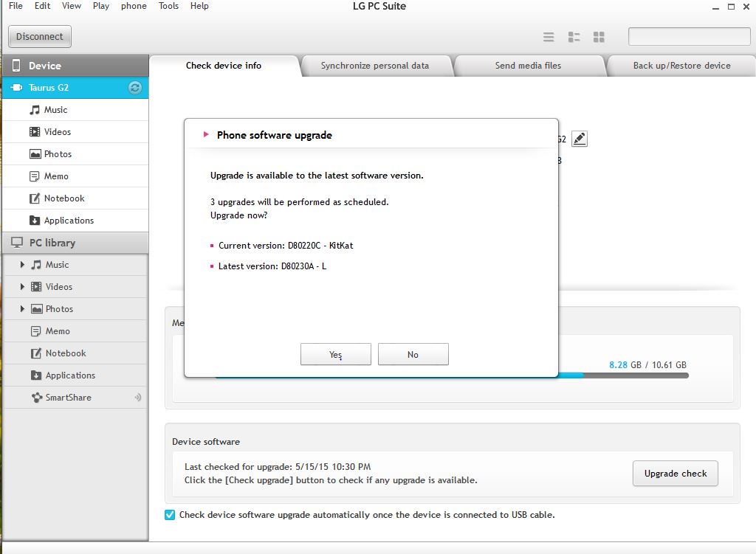Open PC library Videos item
This screenshot has height=554, width=756.
pyautogui.click(x=76, y=287)
